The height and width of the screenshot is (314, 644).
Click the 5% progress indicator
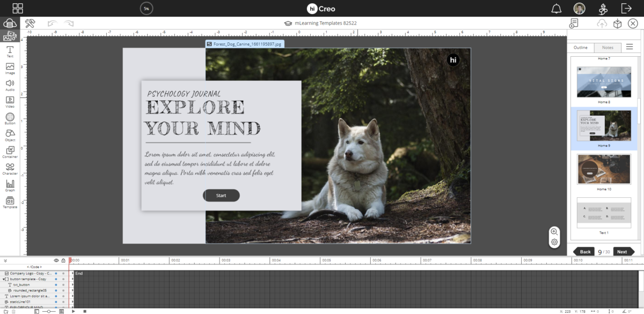[x=146, y=9]
